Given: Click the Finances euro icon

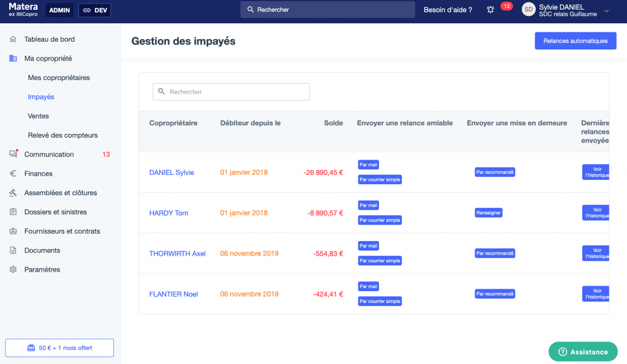Looking at the screenshot, I should (13, 174).
